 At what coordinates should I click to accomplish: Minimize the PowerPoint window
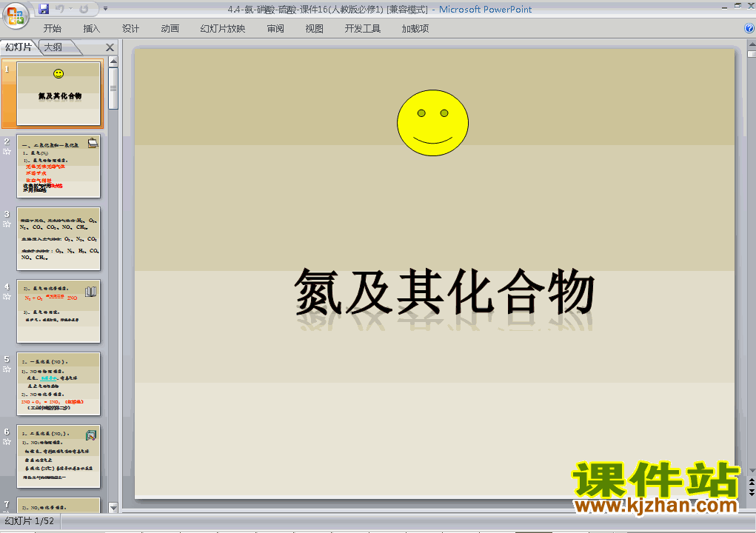[x=725, y=7]
